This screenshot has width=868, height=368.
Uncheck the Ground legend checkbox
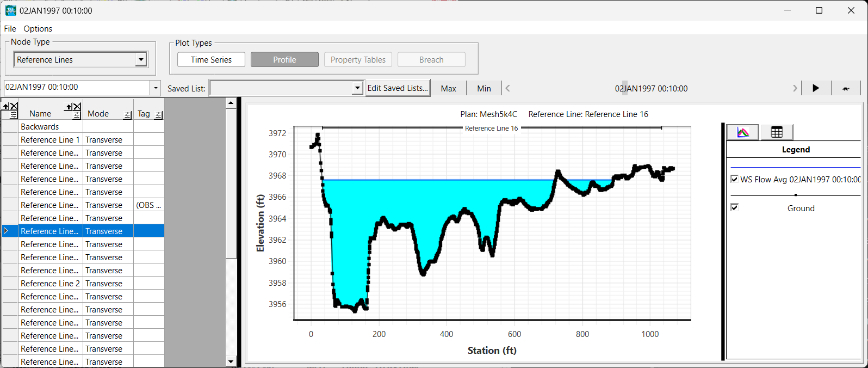(x=734, y=207)
